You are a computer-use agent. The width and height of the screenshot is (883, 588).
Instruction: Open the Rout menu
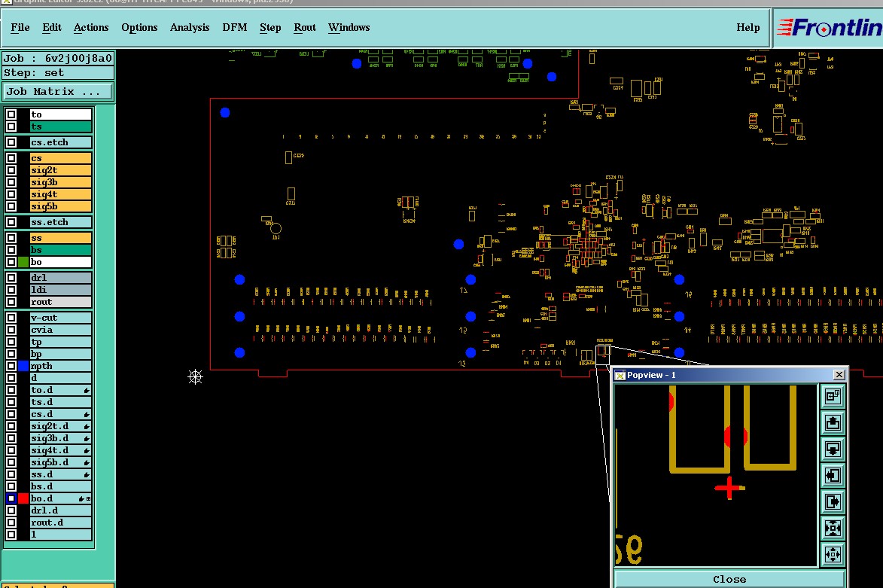[x=305, y=28]
